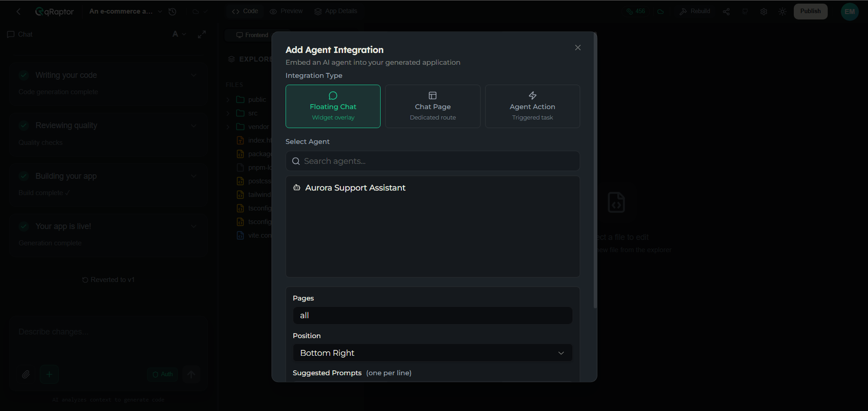The height and width of the screenshot is (411, 868).
Task: Switch to the Code tab
Action: [245, 11]
